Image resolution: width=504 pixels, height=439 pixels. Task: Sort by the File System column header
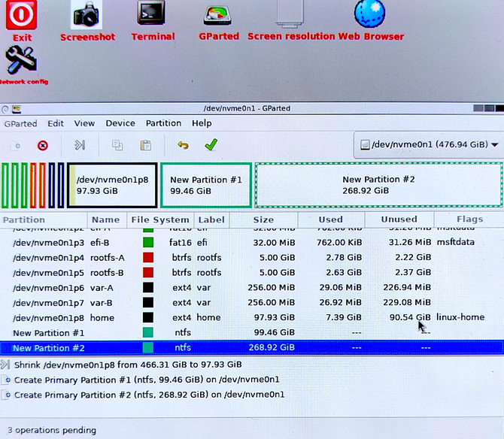160,220
